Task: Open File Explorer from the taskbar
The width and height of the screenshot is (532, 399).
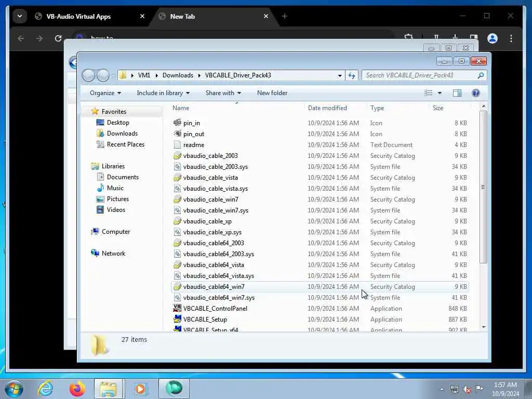Action: click(x=109, y=389)
